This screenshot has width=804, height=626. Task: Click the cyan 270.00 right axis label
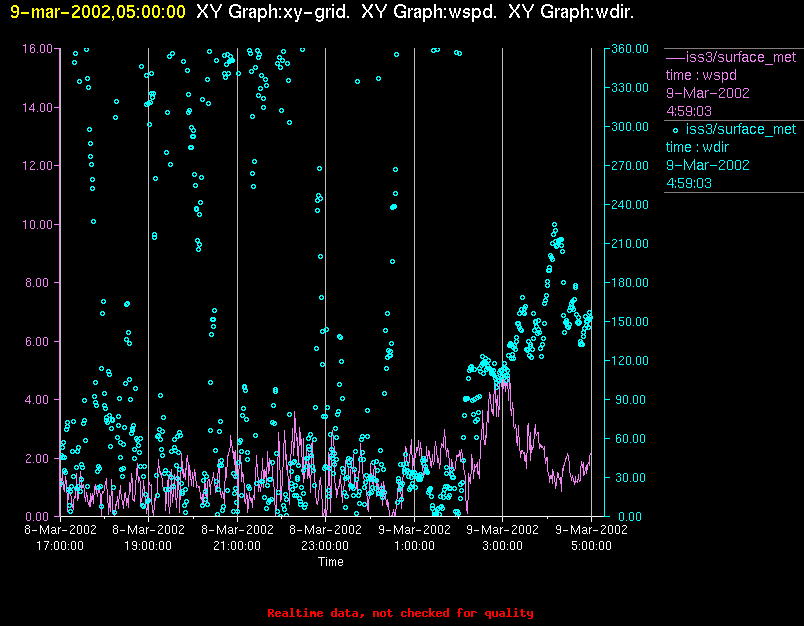(x=630, y=166)
